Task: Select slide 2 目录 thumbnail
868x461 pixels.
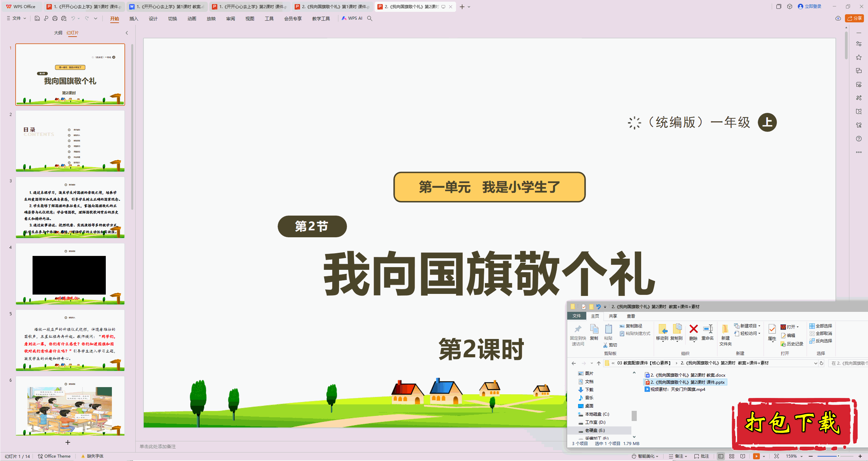Action: [70, 141]
